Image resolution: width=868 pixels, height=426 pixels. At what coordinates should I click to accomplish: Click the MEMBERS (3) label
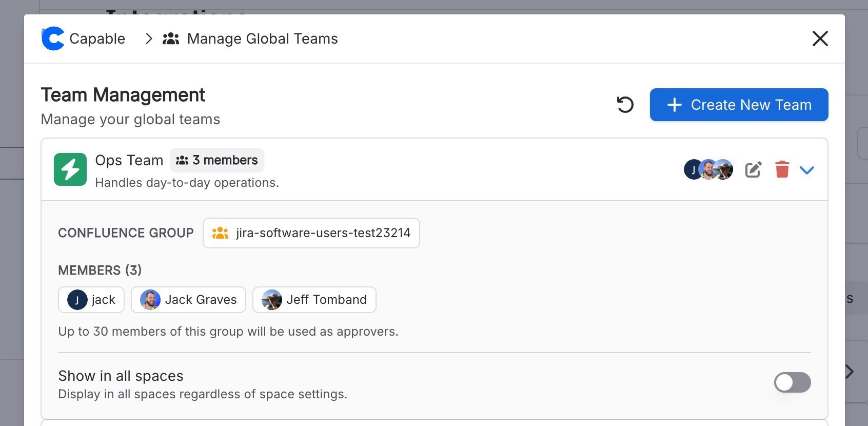pyautogui.click(x=100, y=270)
